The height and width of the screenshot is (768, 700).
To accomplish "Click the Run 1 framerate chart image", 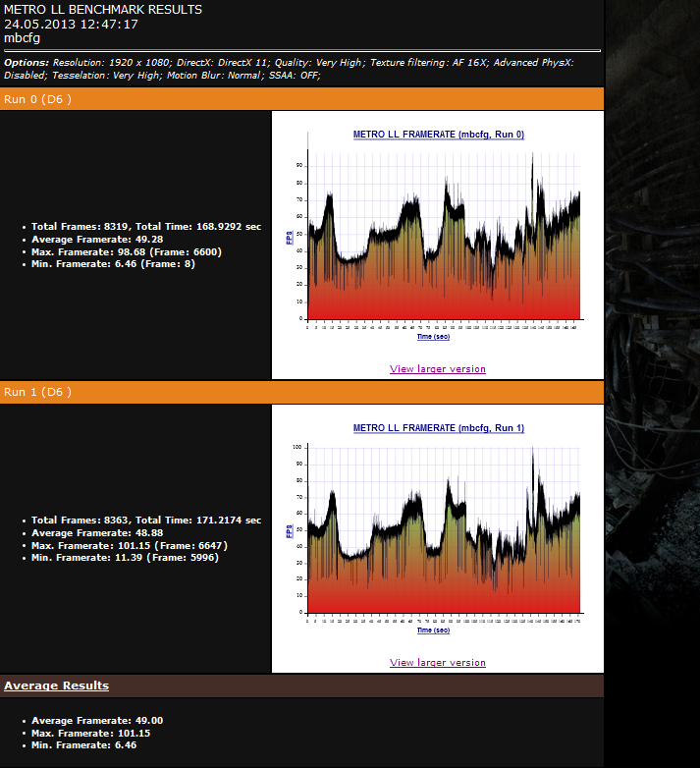I will pyautogui.click(x=438, y=529).
